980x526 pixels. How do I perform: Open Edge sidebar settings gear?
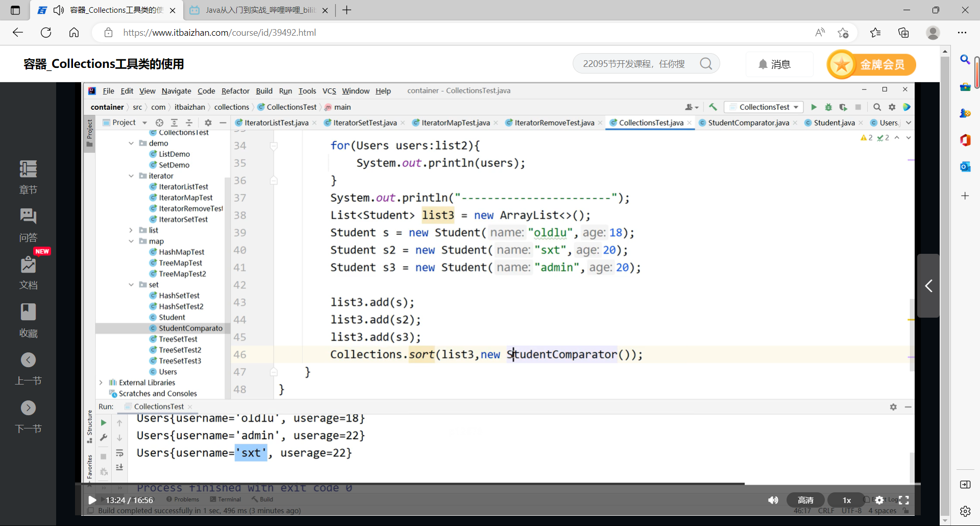point(965,511)
